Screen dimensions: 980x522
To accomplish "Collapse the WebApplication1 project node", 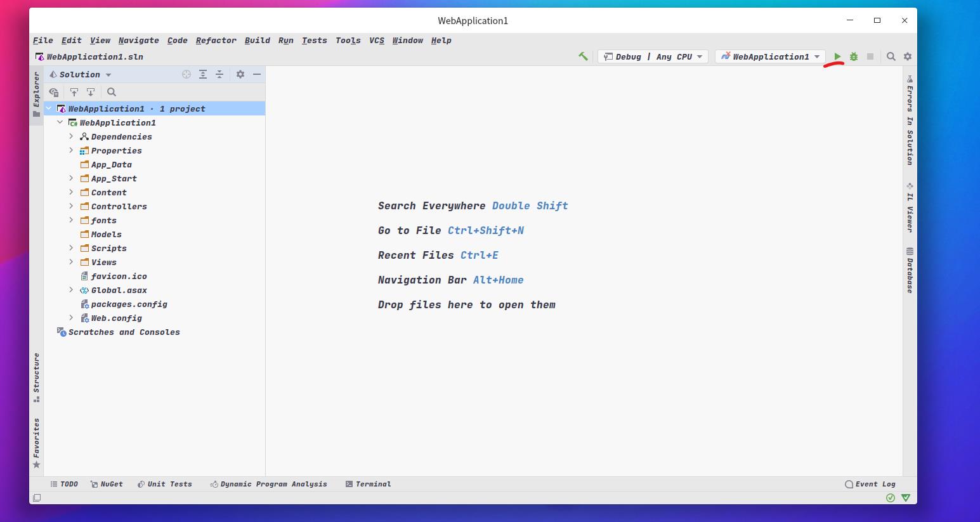I will pyautogui.click(x=60, y=122).
